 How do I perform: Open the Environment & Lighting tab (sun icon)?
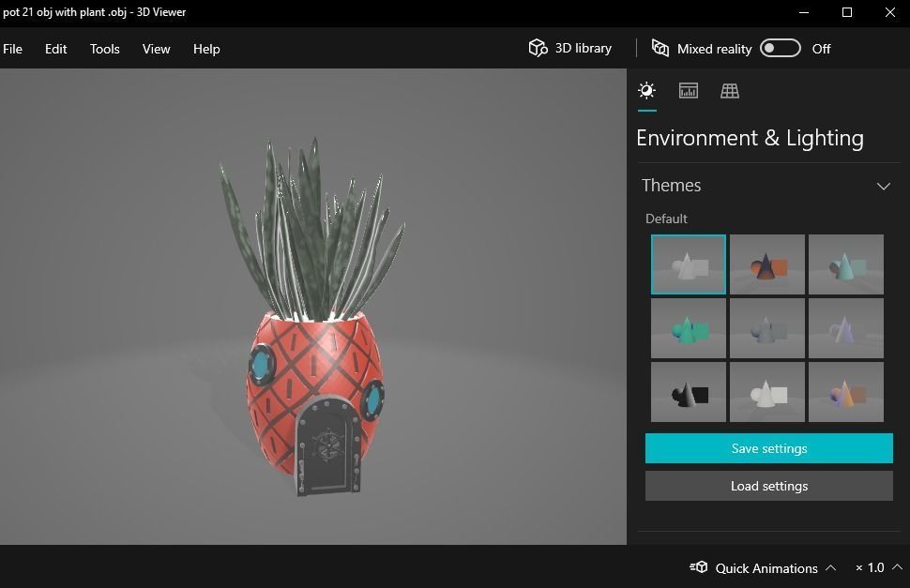pos(646,90)
